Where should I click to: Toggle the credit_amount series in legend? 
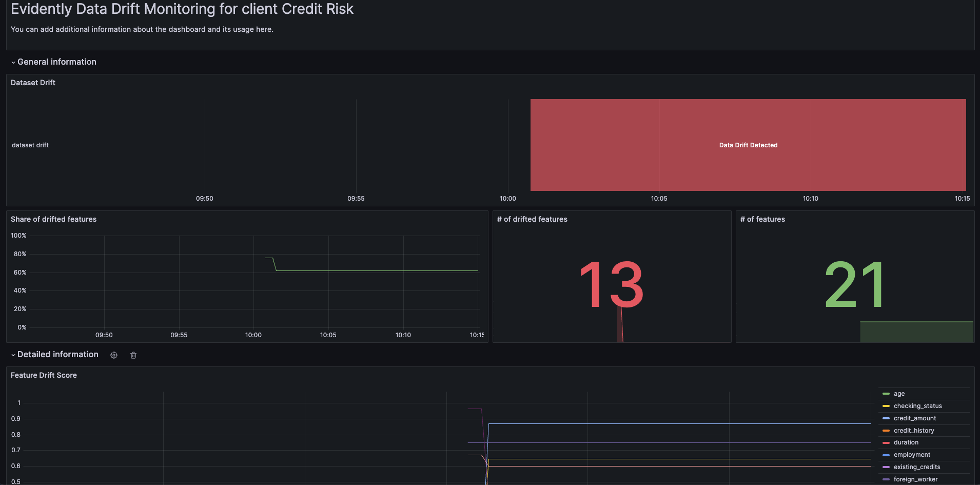[x=914, y=418]
